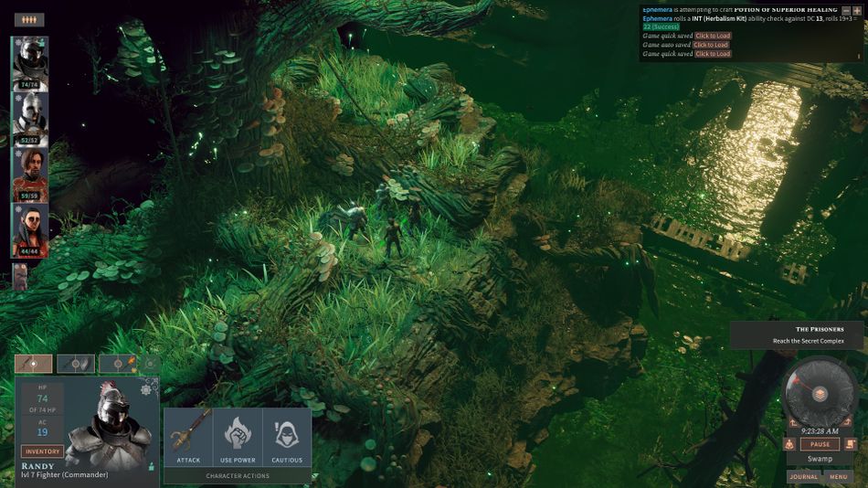
Task: Click the dark-clad character standing in the grass
Action: pyautogui.click(x=393, y=239)
